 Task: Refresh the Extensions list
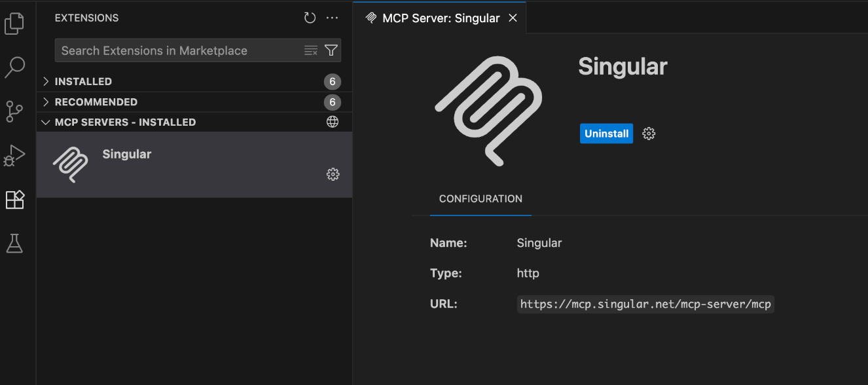[x=310, y=18]
